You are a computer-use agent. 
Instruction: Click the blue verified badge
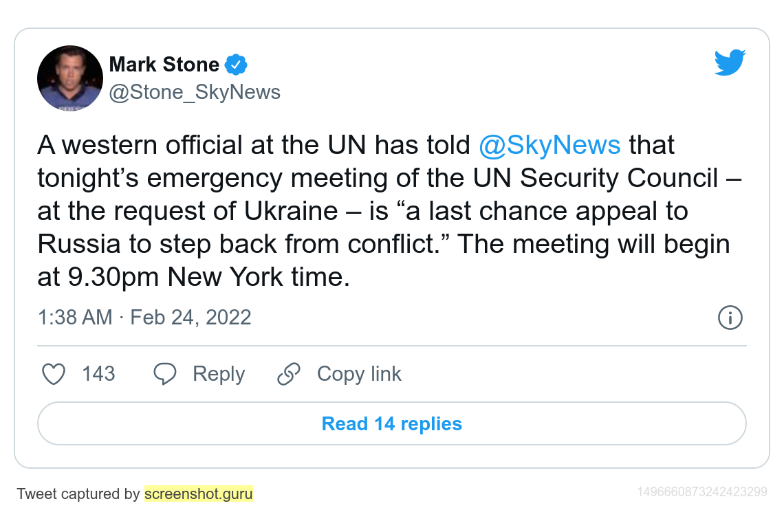click(236, 65)
